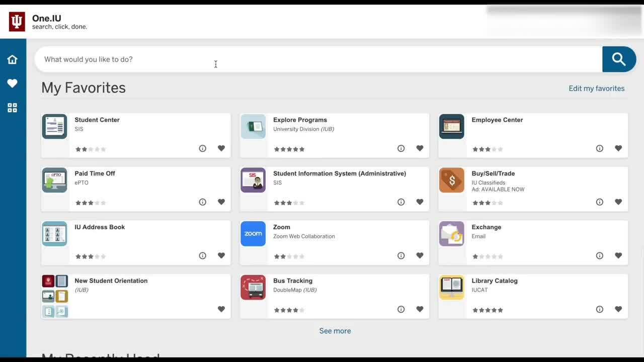Toggle favorite heart on Zoom

coord(420,255)
